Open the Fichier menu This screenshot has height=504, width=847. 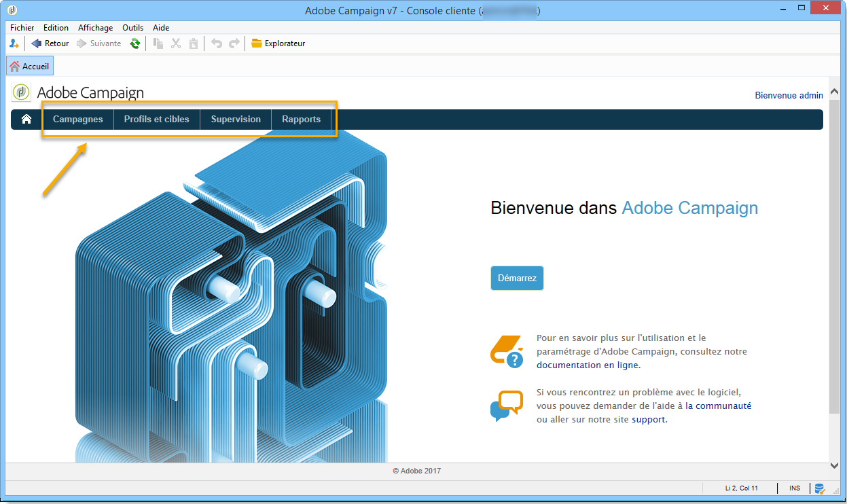22,28
